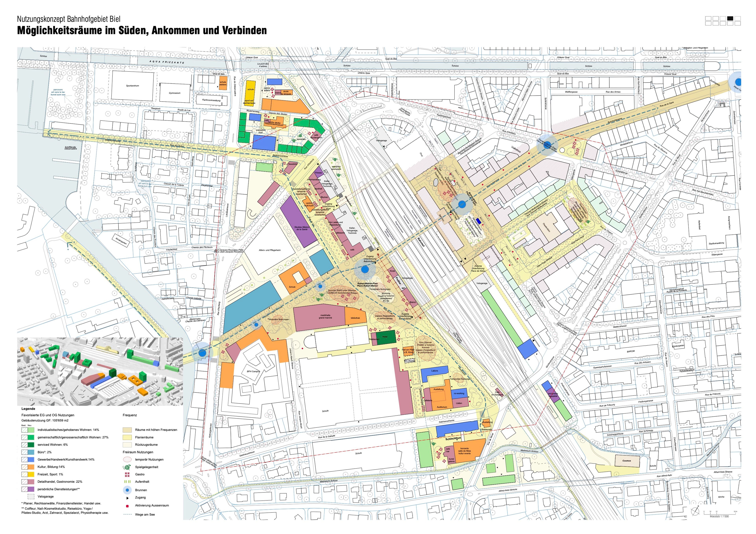The image size is (756, 534).
Task: Click the north arrow compass near scale
Action: coord(695,512)
